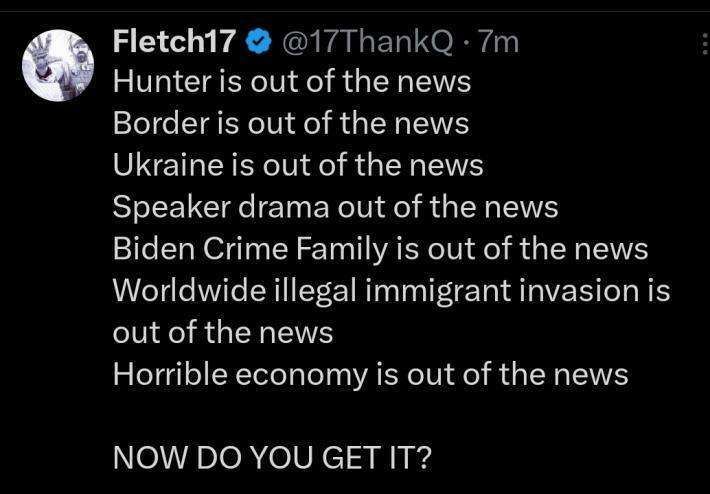
Task: Tap the "Speaker drama out of the news" line
Action: 334,207
